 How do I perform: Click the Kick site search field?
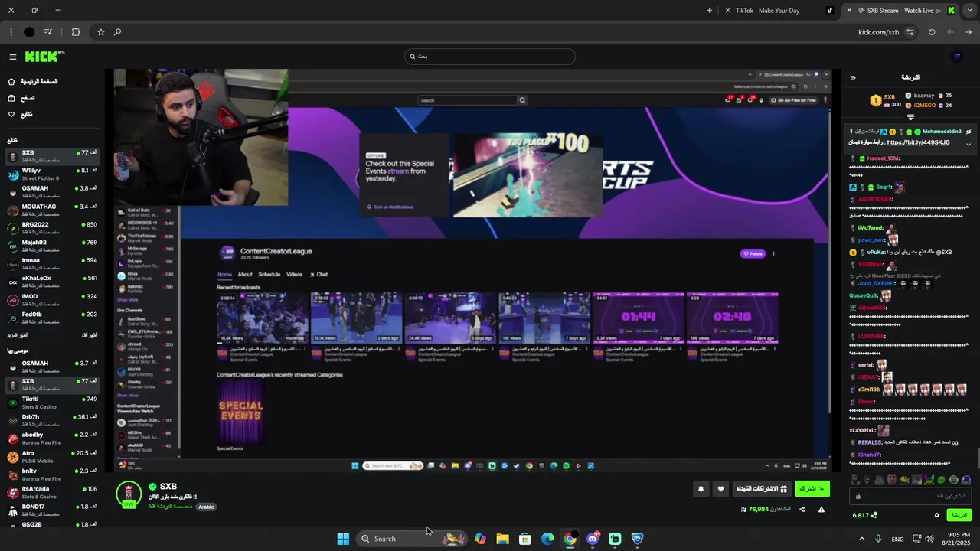point(490,57)
